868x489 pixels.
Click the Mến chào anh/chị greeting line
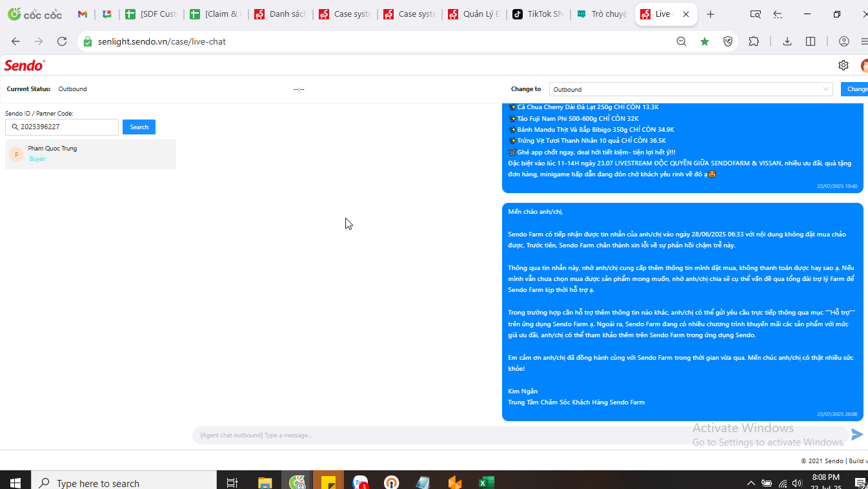535,211
